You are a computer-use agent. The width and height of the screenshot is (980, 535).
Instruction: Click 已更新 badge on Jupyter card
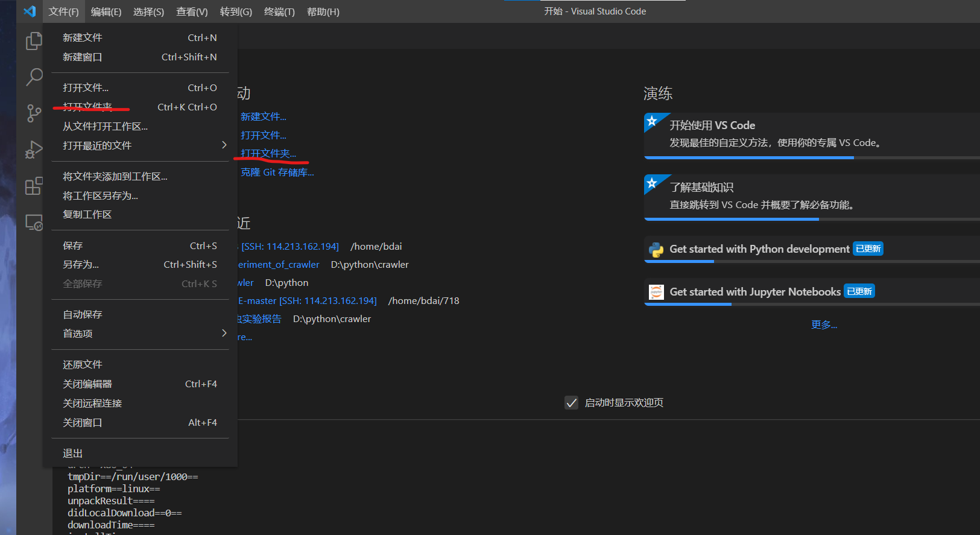859,291
